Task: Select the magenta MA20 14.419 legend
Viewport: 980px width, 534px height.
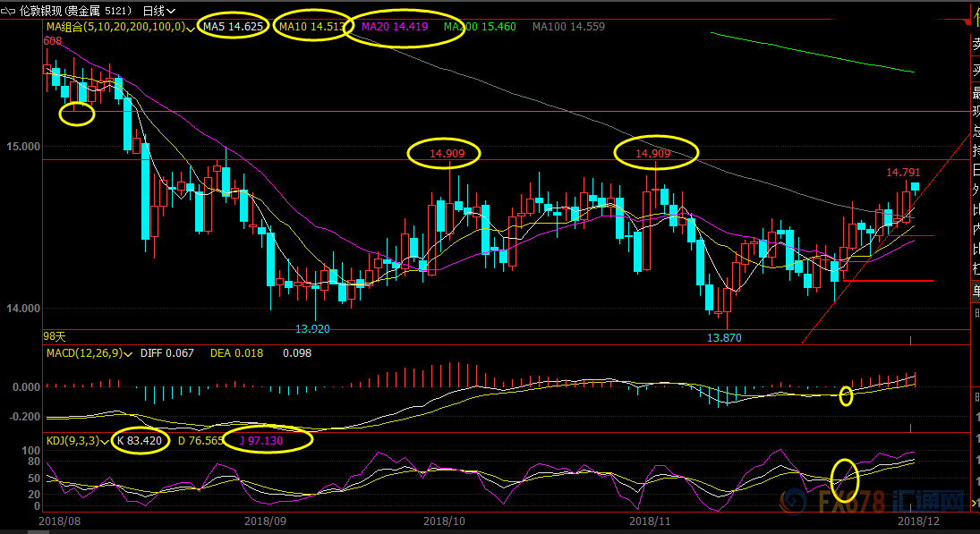Action: (x=395, y=27)
